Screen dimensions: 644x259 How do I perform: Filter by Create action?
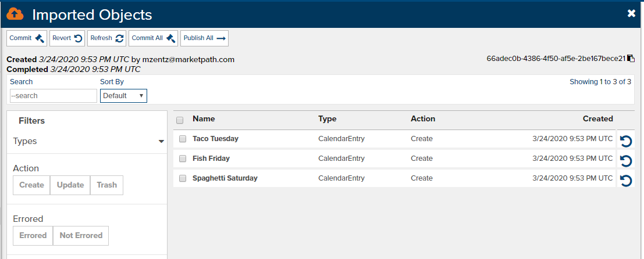[31, 185]
